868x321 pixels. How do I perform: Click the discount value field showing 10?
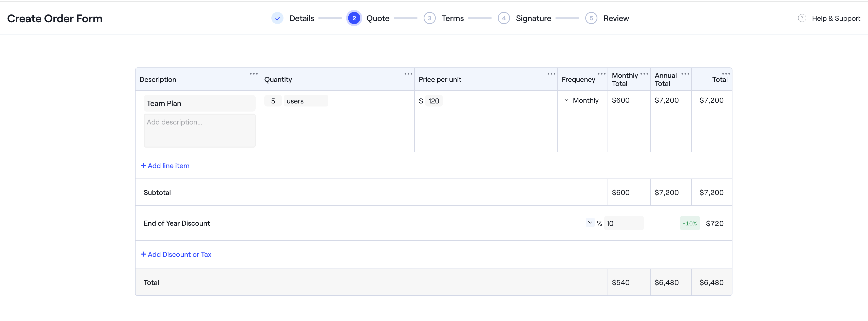623,223
